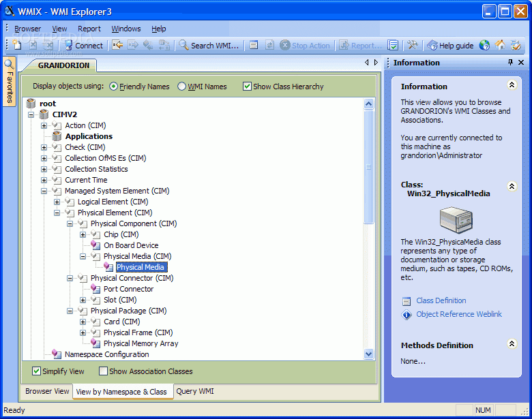The width and height of the screenshot is (532, 419).
Task: Select the Friendly Names radio button
Action: click(x=114, y=87)
